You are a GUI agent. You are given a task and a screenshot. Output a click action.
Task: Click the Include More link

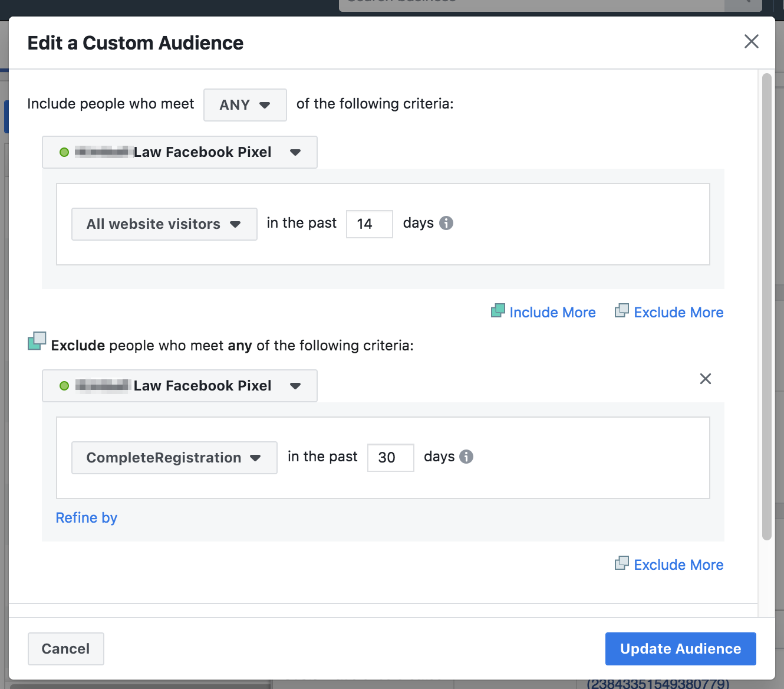click(x=552, y=313)
